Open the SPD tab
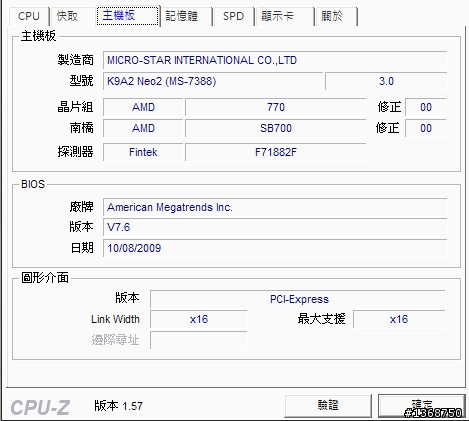This screenshot has width=469, height=421. pyautogui.click(x=234, y=16)
